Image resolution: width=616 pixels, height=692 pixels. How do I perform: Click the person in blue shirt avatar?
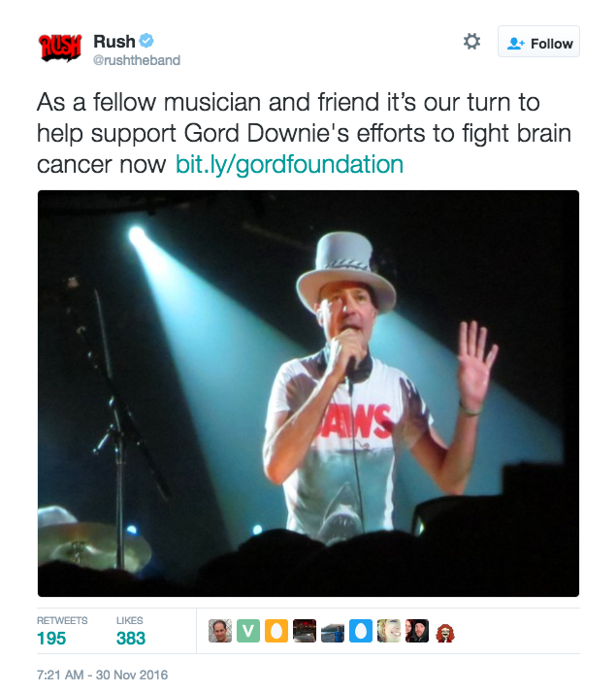tap(333, 632)
